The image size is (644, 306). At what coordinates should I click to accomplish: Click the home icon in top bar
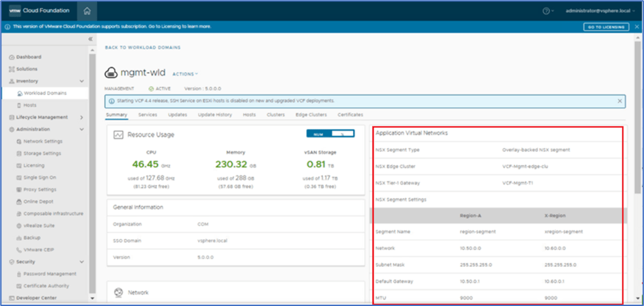87,11
